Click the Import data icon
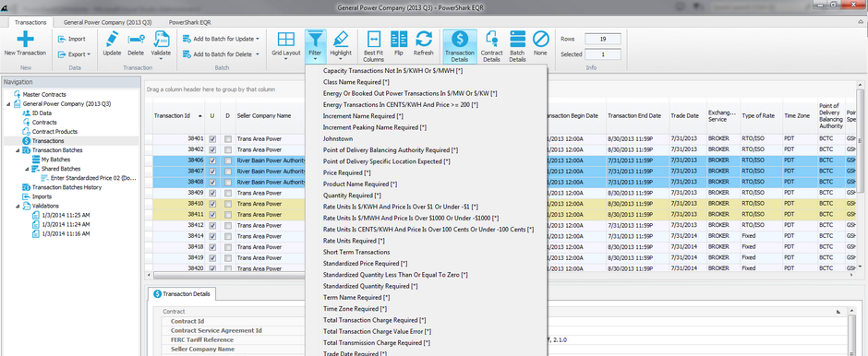The height and width of the screenshot is (356, 868). (x=61, y=40)
